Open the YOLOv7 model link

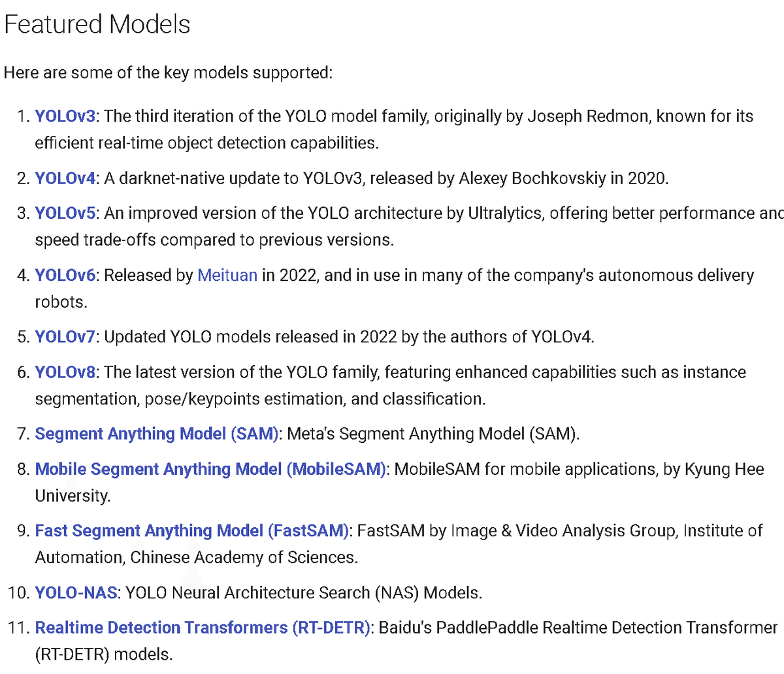65,336
